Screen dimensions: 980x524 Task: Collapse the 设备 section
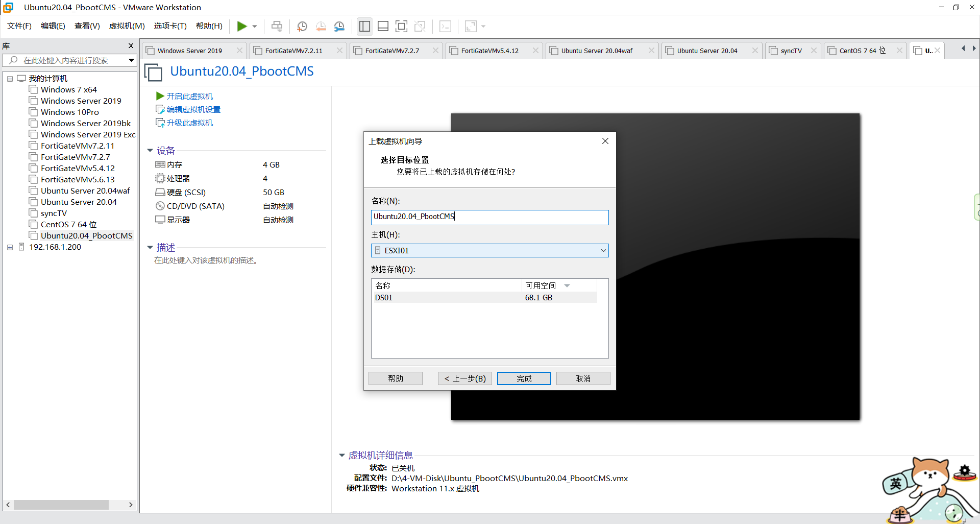(150, 151)
